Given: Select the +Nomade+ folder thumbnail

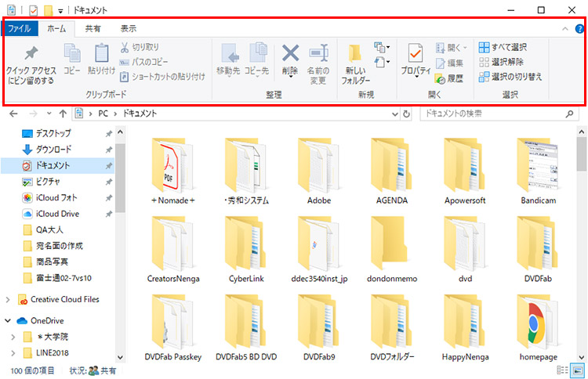Looking at the screenshot, I should tap(173, 171).
